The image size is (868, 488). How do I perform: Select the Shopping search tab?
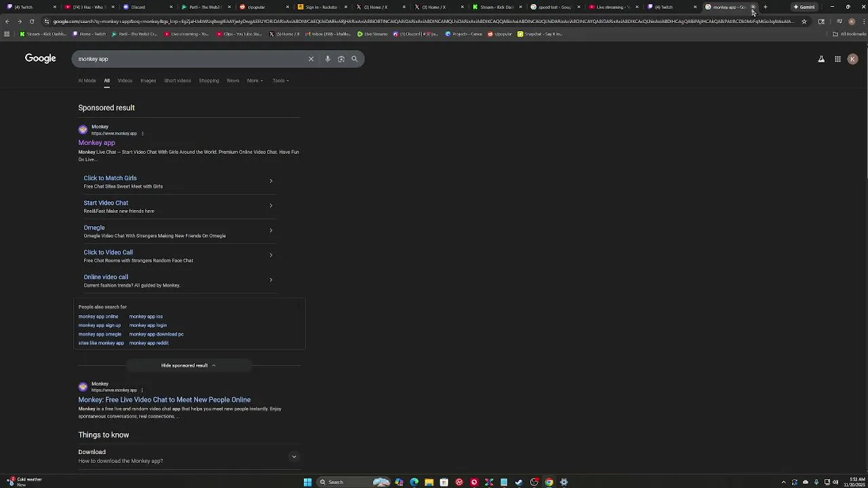209,81
